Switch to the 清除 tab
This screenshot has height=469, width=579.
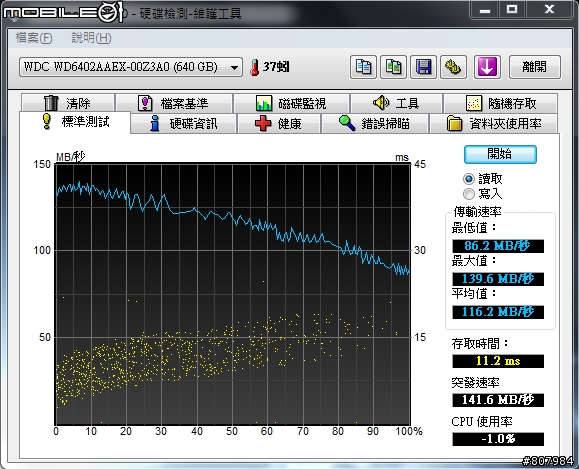68,103
